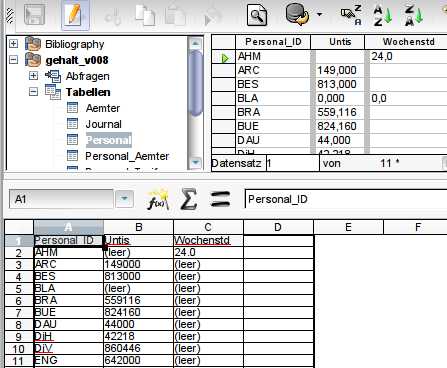Image resolution: width=447 pixels, height=368 pixels.
Task: Select Abfragen in the tree
Action: [x=87, y=76]
